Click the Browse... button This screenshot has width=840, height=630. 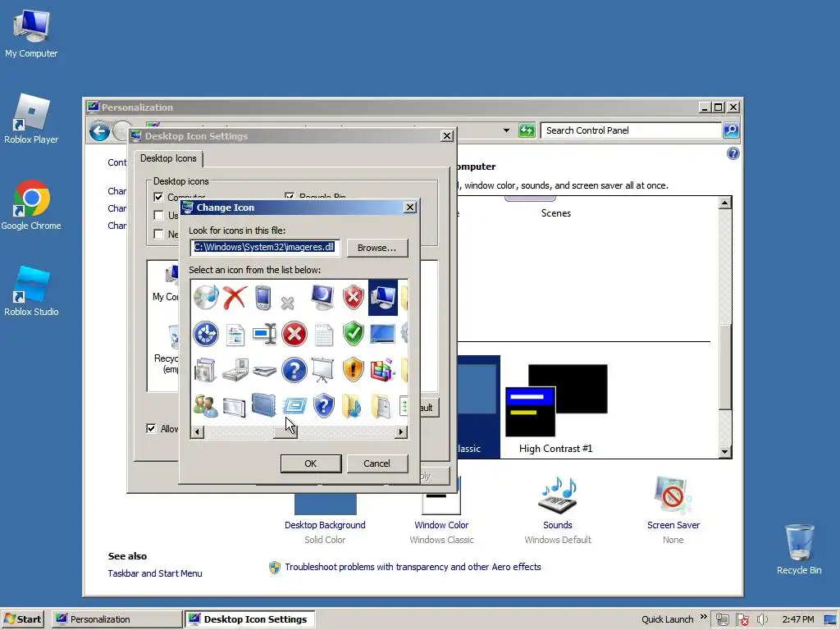coord(377,248)
